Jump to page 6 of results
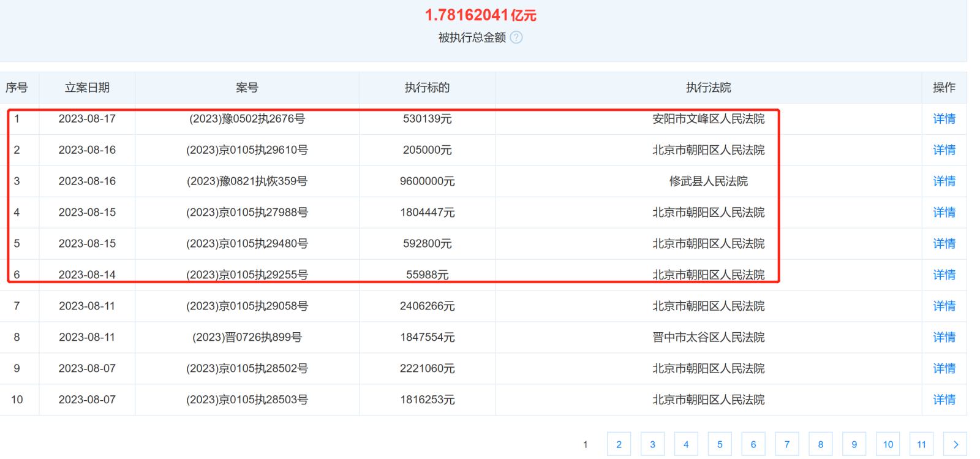 pyautogui.click(x=753, y=444)
